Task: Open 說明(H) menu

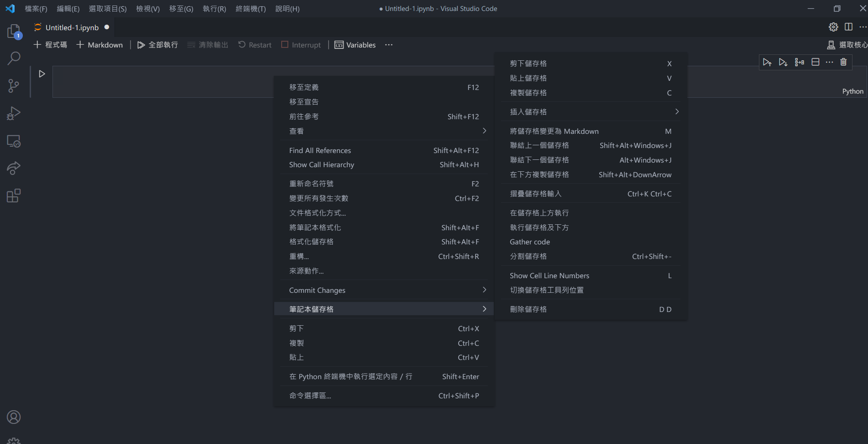Action: click(x=288, y=9)
